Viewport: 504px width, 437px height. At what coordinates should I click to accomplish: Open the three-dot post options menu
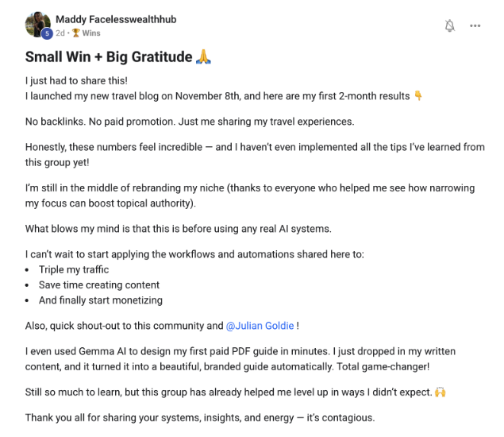coord(475,25)
